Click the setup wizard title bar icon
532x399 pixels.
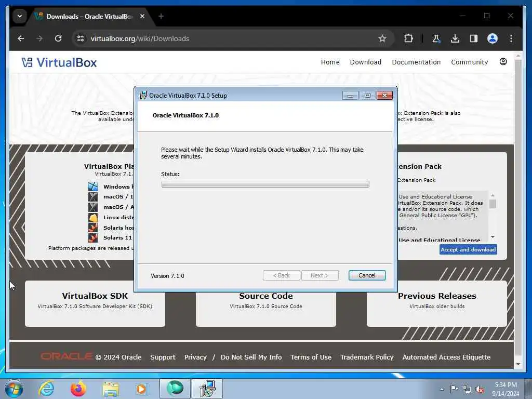click(x=143, y=96)
